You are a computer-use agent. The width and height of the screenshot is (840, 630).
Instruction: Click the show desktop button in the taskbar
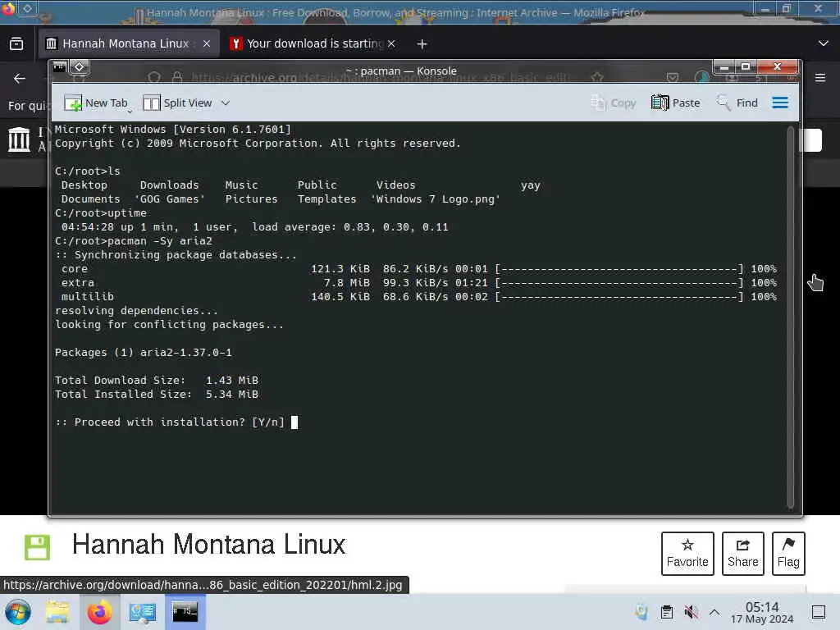(x=819, y=612)
